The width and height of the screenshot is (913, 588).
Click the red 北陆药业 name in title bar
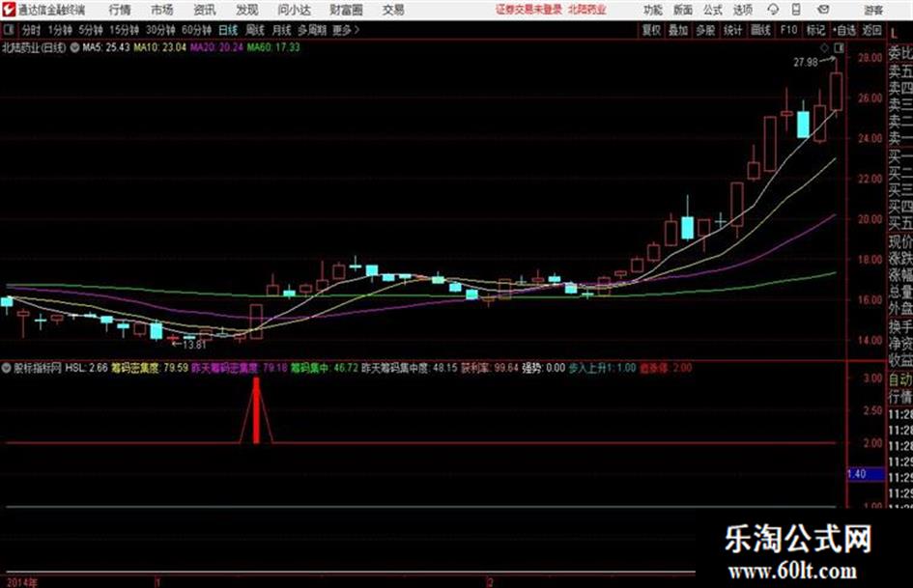587,10
